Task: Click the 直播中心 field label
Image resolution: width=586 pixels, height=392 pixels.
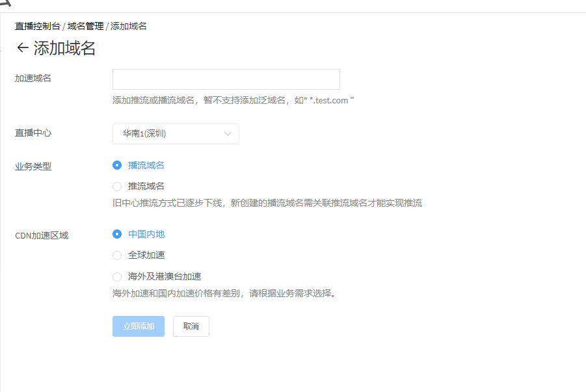Action: tap(33, 133)
